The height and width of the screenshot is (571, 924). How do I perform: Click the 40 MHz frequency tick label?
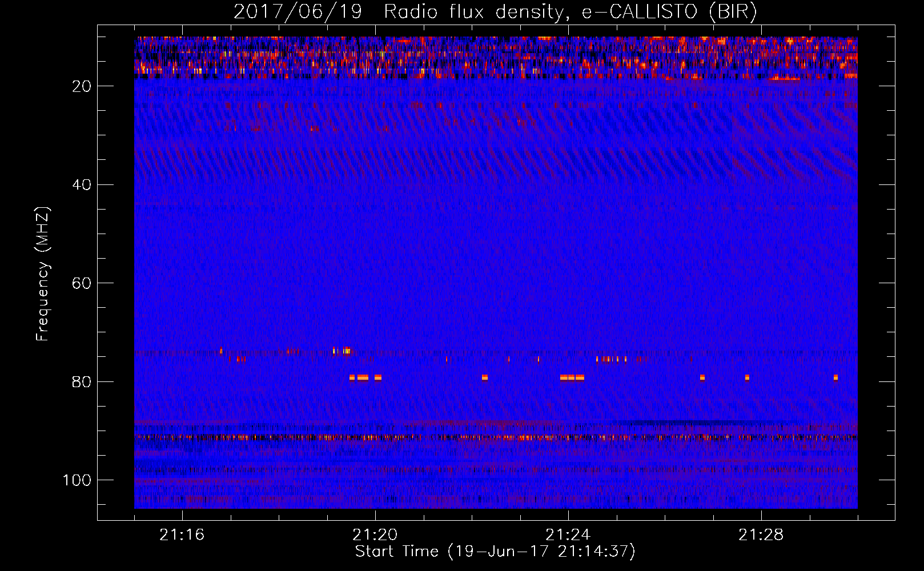pos(82,185)
